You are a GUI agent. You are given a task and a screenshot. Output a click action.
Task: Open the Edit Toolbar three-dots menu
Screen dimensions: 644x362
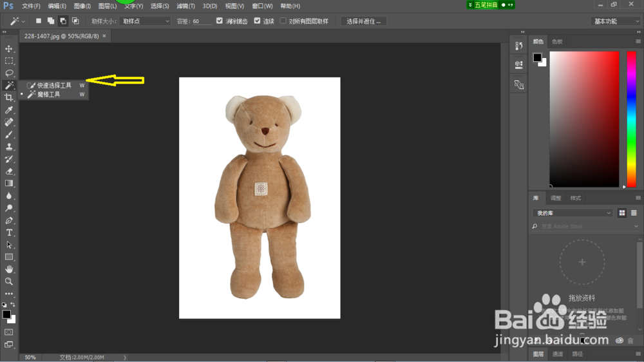point(8,294)
